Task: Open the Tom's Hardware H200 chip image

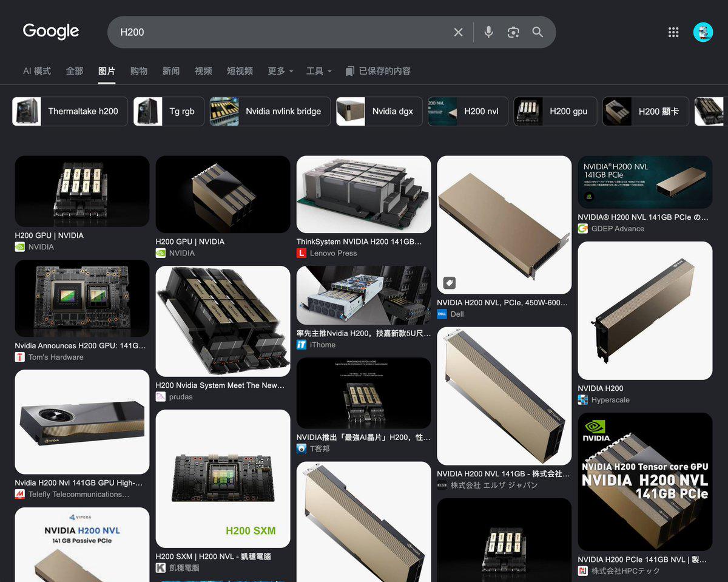Action: (x=82, y=299)
